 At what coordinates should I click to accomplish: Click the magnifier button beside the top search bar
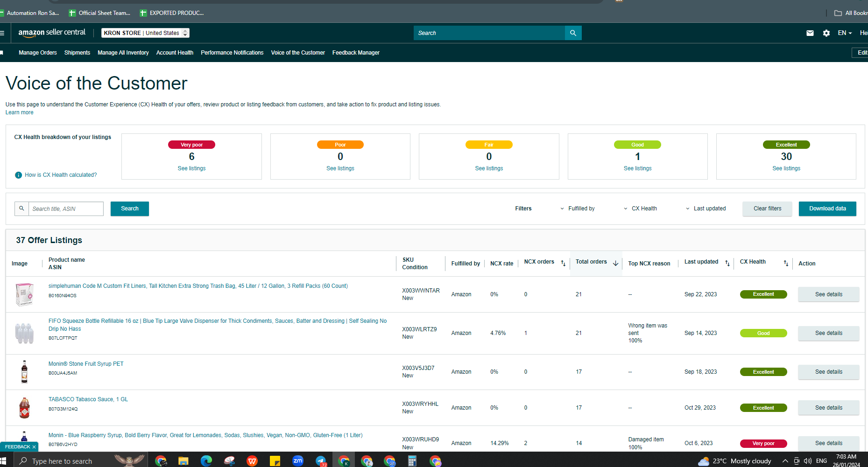[x=573, y=33]
